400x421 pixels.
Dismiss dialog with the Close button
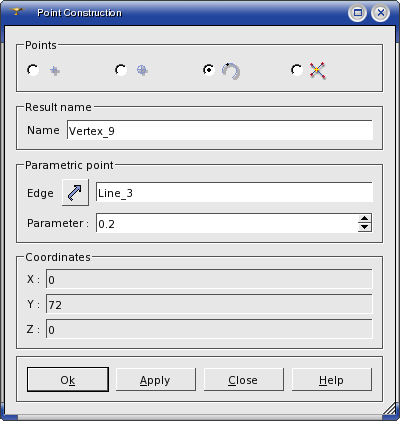tap(244, 380)
